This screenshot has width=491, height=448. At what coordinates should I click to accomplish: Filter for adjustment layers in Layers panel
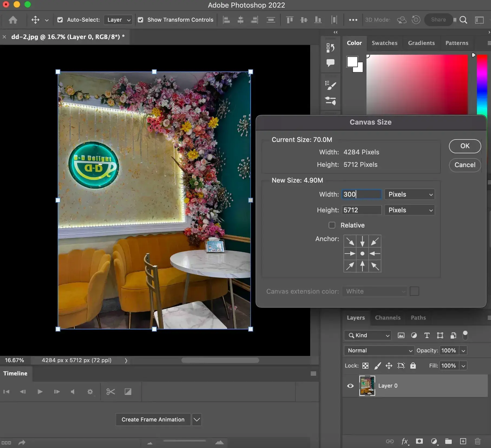[414, 335]
